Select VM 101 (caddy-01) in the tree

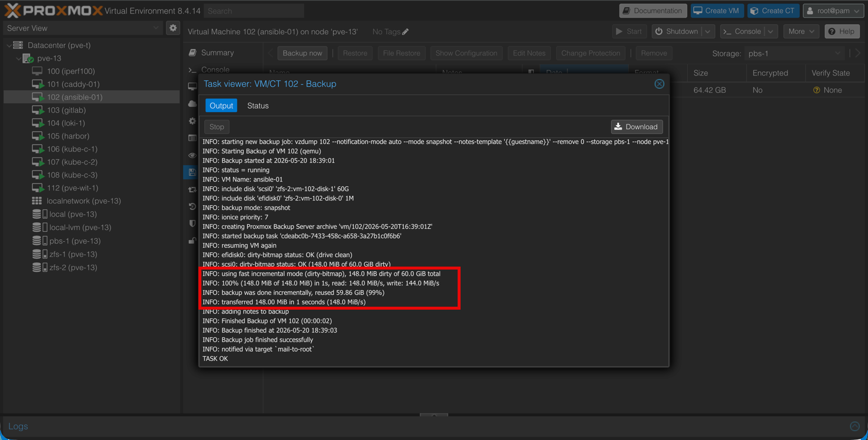point(73,84)
